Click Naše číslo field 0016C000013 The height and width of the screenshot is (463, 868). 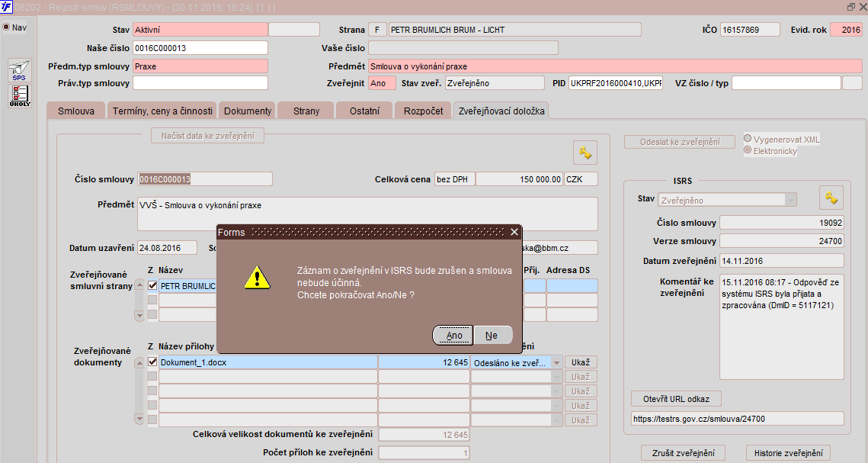tap(200, 47)
